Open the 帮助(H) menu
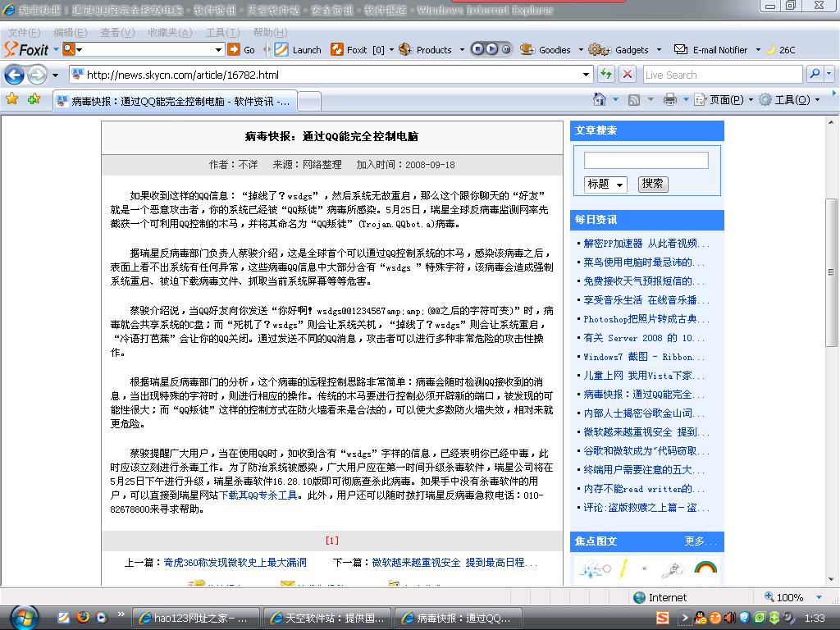 [270, 33]
